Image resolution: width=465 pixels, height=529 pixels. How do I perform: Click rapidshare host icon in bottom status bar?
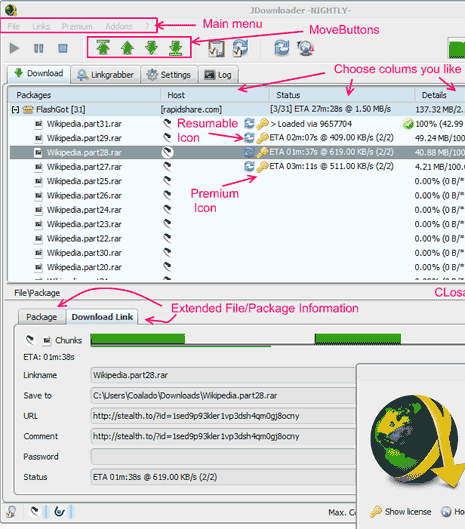click(34, 512)
